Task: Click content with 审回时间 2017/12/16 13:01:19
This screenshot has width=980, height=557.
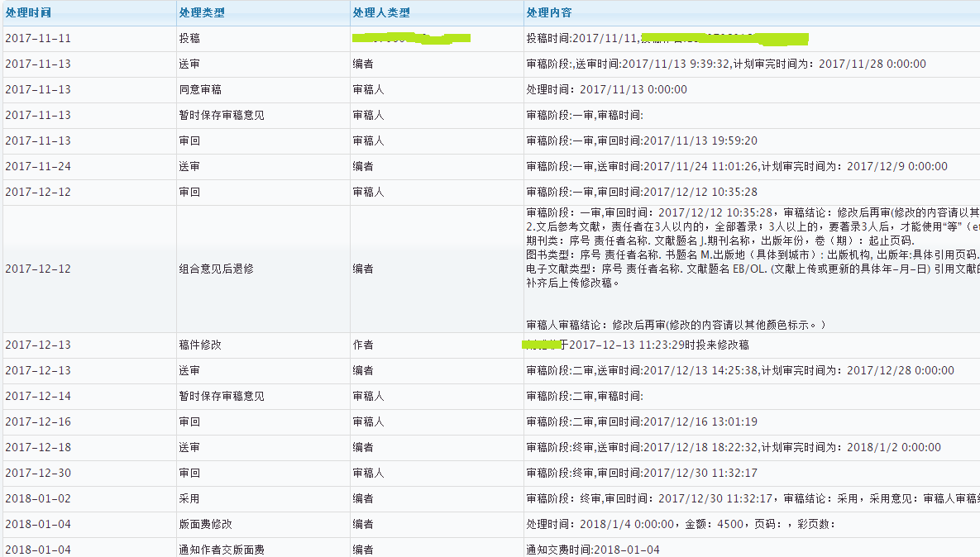Action: 642,421
